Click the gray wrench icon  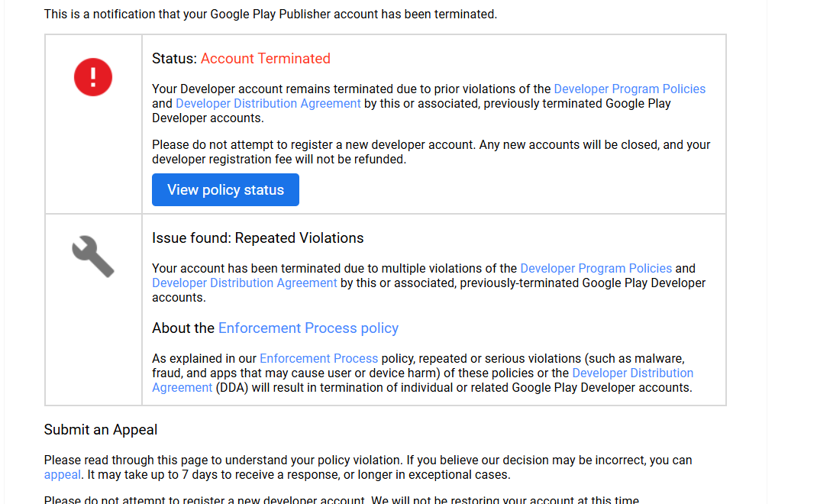92,257
